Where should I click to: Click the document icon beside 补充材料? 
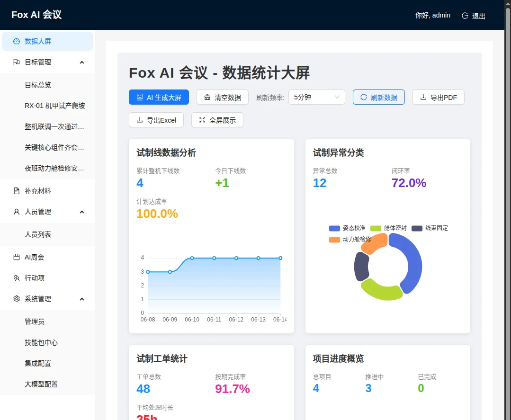point(16,191)
